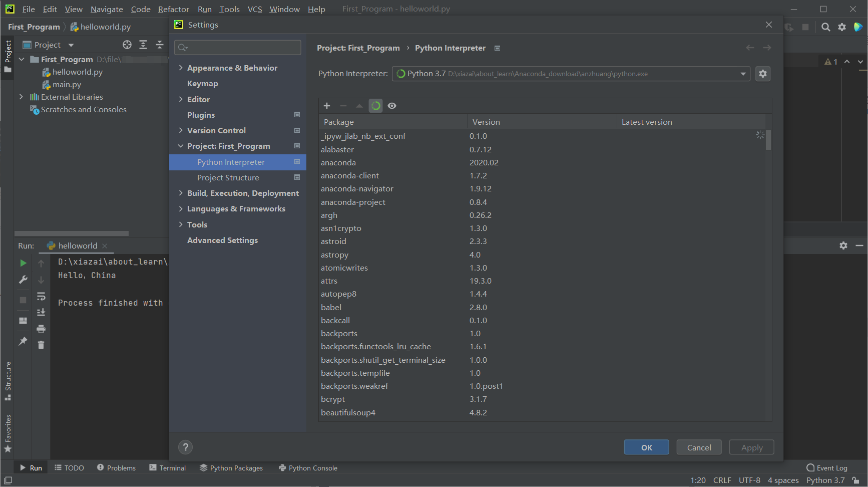Expand Languages & Frameworks section
The height and width of the screenshot is (487, 868).
[x=181, y=209]
